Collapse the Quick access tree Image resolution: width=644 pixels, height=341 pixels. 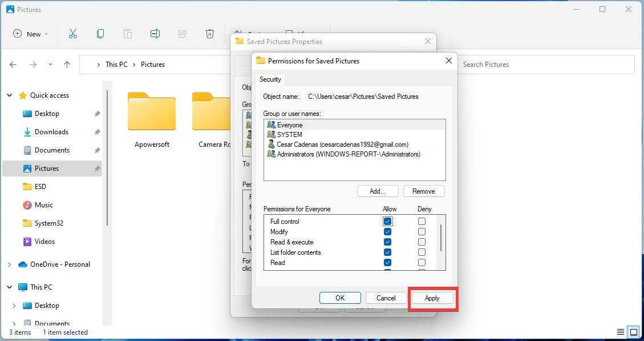pos(10,95)
